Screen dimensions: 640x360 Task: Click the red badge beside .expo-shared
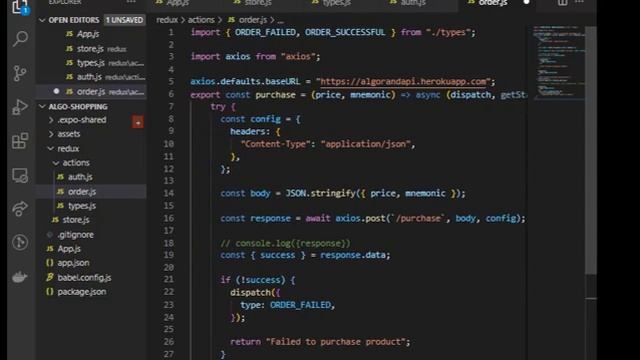pos(138,122)
